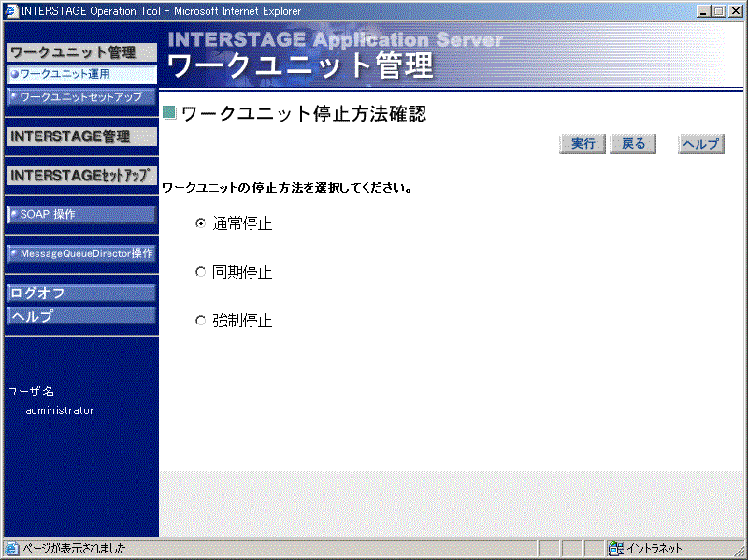
Task: Click the ワークユニット停止方法確認 heading
Action: click(304, 114)
